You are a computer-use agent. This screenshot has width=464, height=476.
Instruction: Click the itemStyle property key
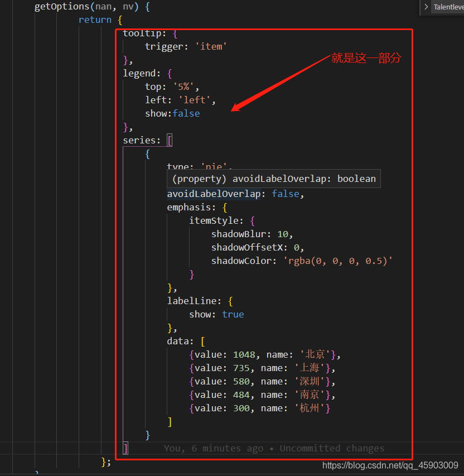tap(213, 220)
